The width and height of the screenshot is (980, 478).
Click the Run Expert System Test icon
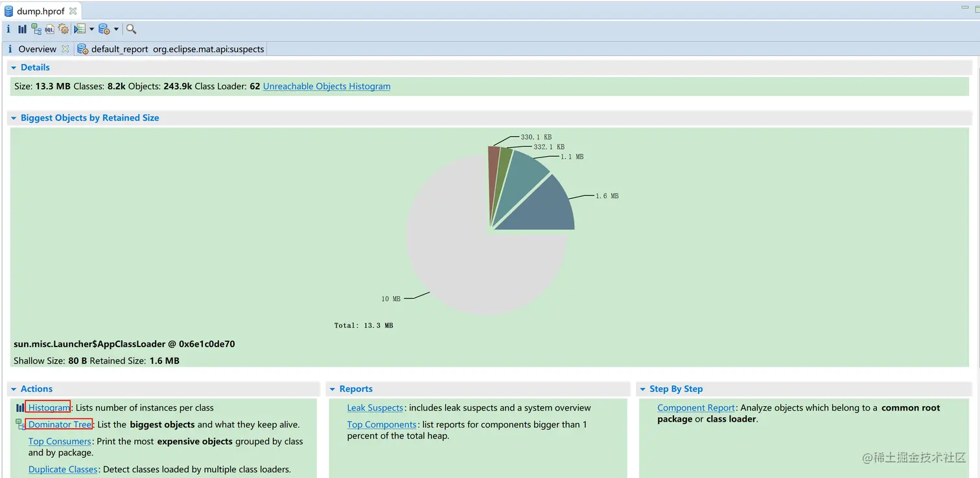pos(80,29)
